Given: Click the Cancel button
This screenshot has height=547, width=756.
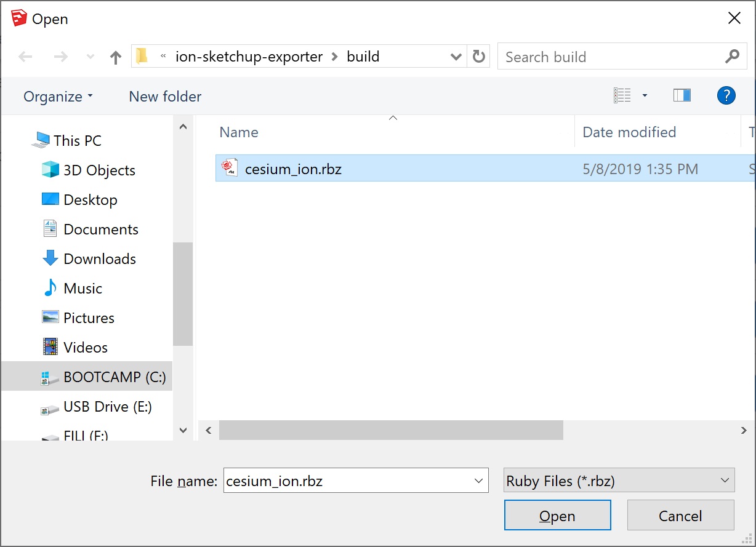Looking at the screenshot, I should tap(681, 516).
